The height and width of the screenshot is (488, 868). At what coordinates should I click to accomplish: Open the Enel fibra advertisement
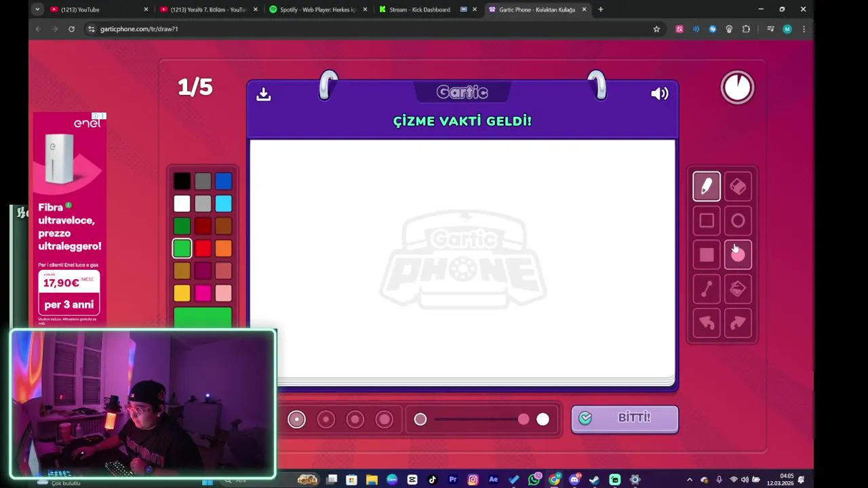tap(70, 220)
